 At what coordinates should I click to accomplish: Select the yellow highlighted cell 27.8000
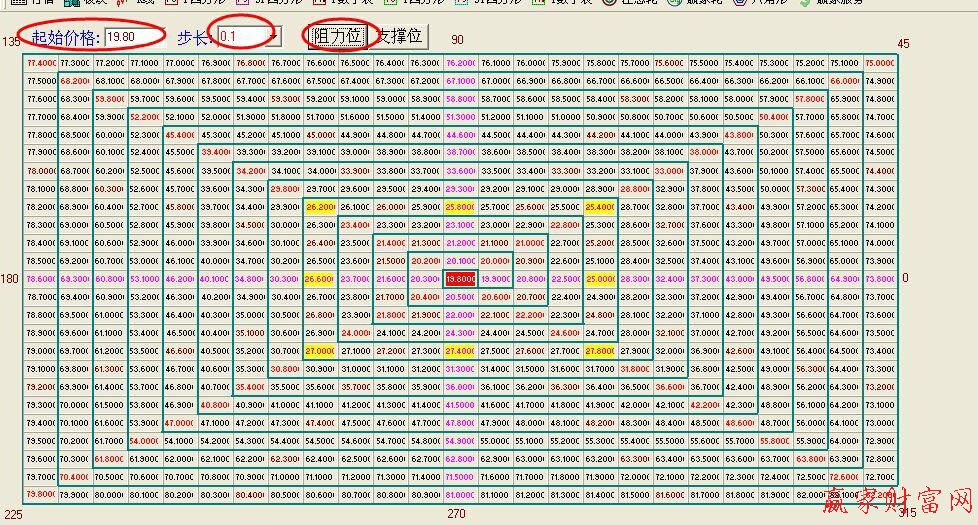[599, 351]
